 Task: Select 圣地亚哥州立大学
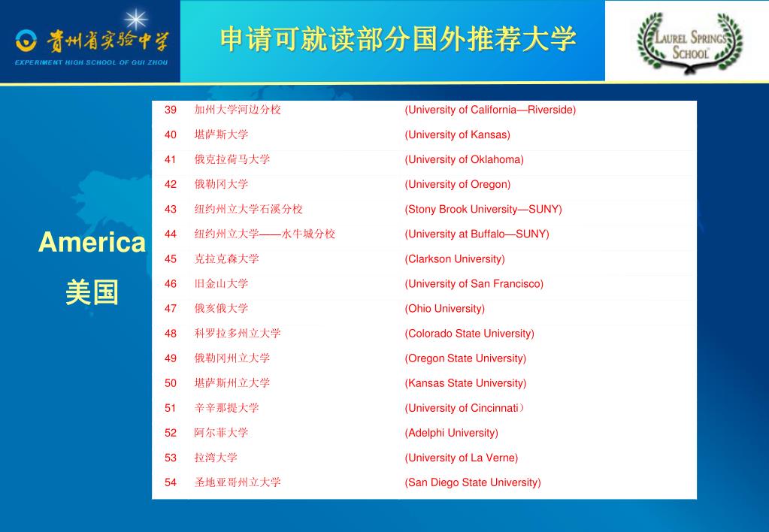238,482
